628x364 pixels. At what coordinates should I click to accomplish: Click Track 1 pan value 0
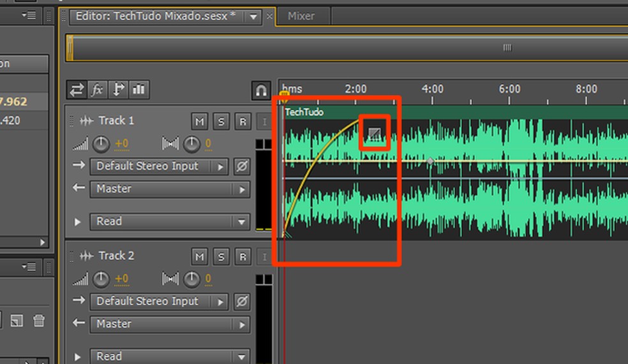pyautogui.click(x=208, y=143)
